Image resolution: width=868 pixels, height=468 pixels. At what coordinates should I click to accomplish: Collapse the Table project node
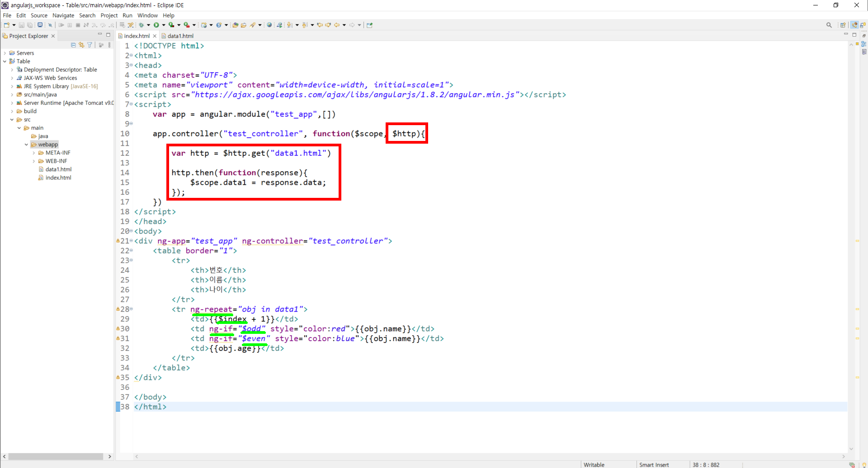pos(5,61)
